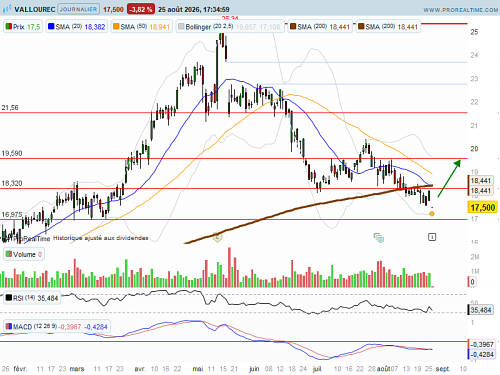Click the 'mars' label on the date axis
500x375 pixels.
pyautogui.click(x=77, y=369)
